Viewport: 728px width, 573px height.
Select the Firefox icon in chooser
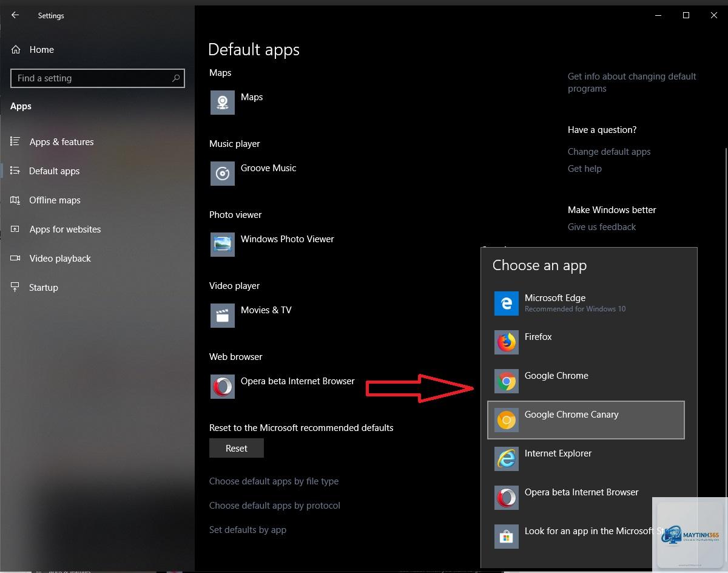(507, 342)
